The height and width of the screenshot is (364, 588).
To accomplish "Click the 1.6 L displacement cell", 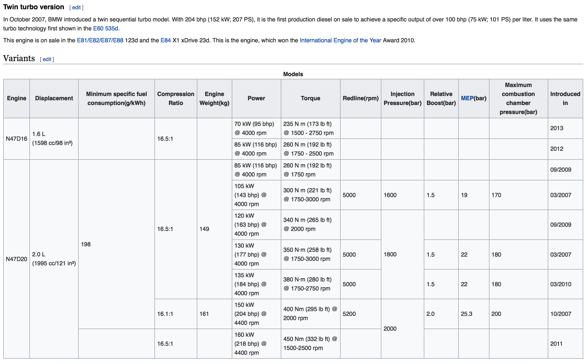I will point(54,139).
